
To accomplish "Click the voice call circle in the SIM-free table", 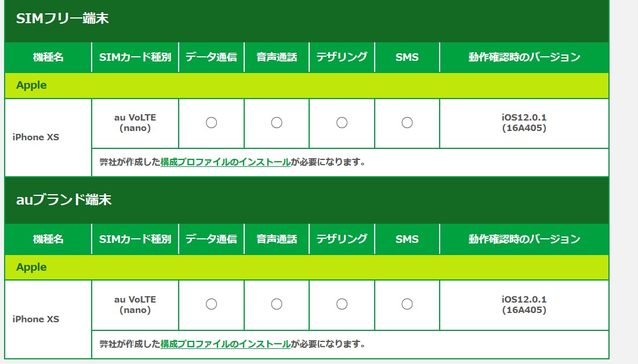I will point(277,123).
